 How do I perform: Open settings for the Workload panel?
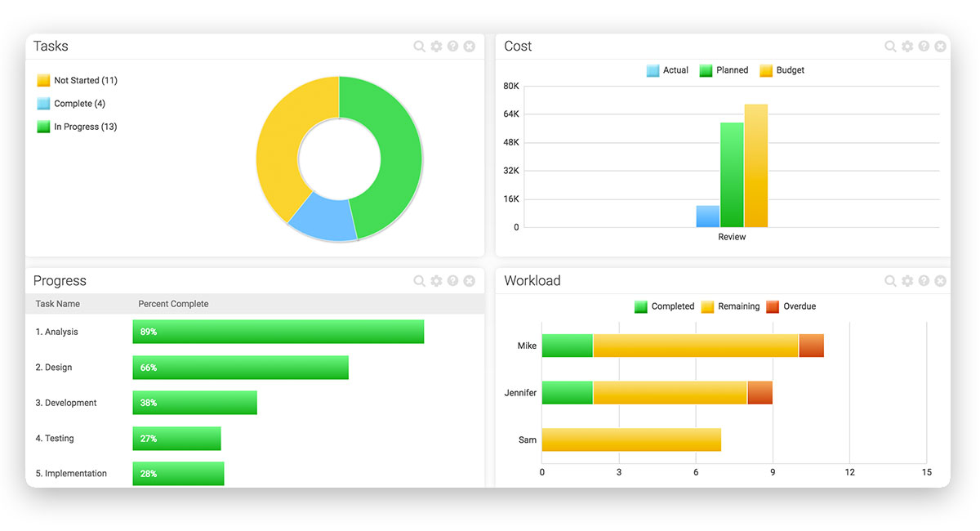[x=907, y=280]
